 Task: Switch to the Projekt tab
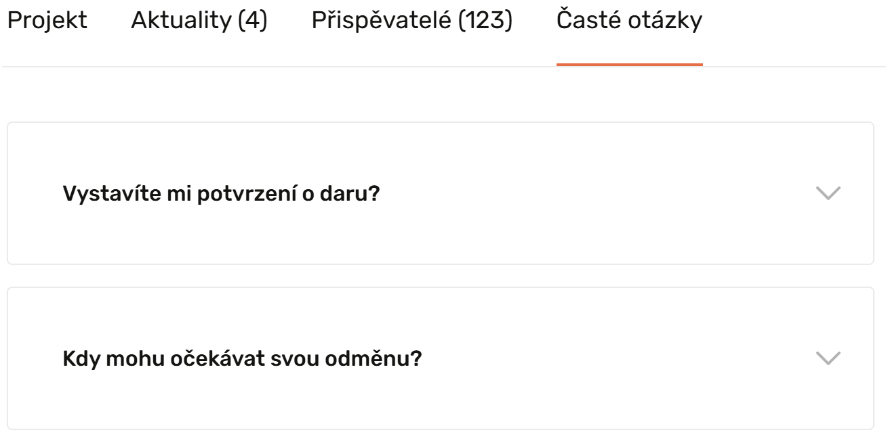click(x=47, y=22)
